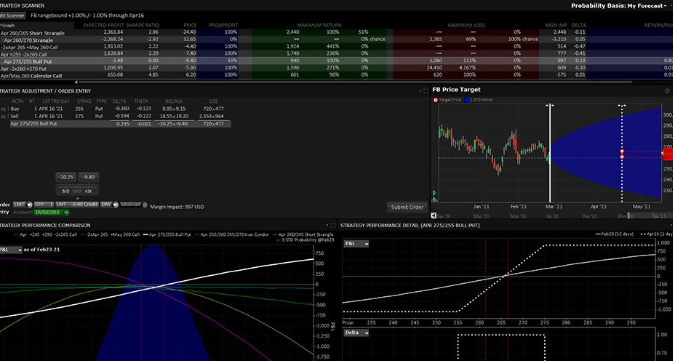Image resolution: width=673 pixels, height=361 pixels.
Task: Sort by Sharpe Ratio column header
Action: [x=142, y=25]
